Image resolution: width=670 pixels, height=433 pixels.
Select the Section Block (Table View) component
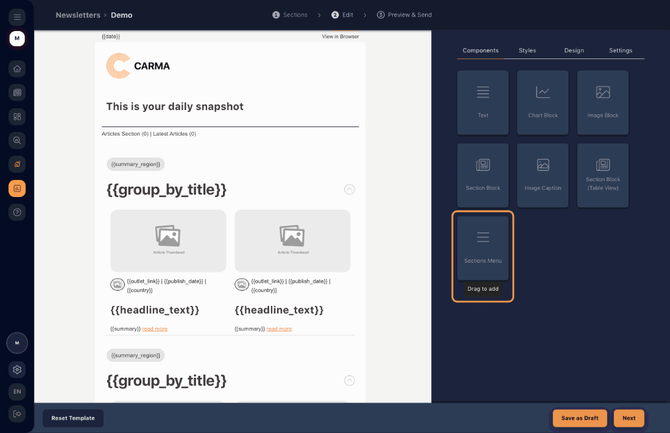[x=602, y=175]
